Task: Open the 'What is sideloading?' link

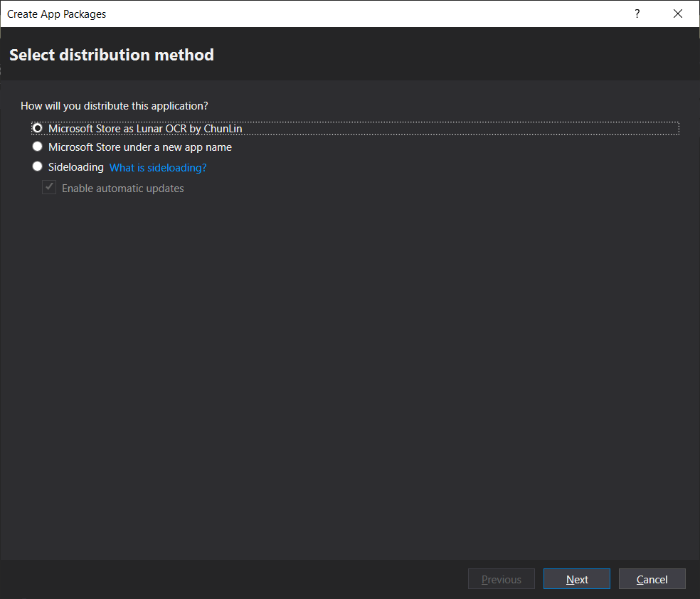Action: (x=158, y=168)
